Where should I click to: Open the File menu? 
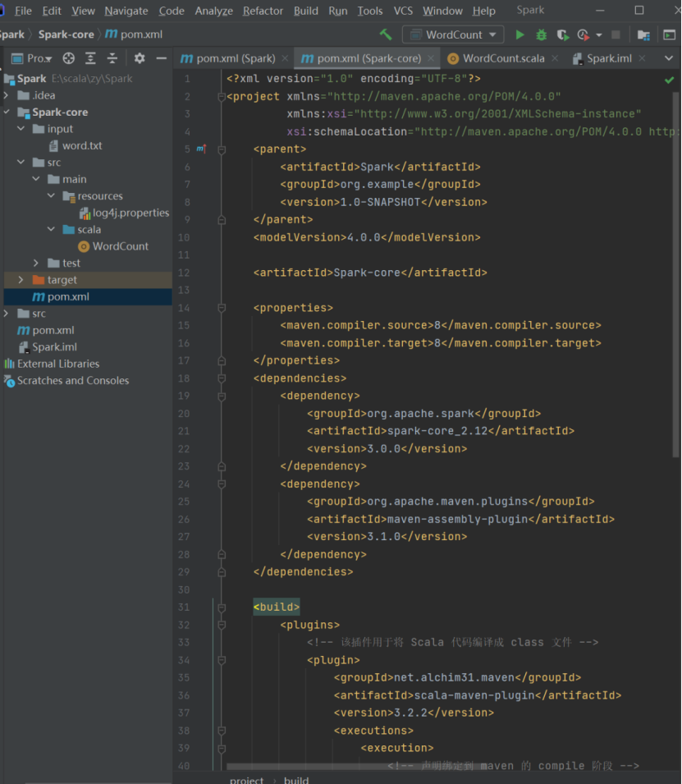23,11
